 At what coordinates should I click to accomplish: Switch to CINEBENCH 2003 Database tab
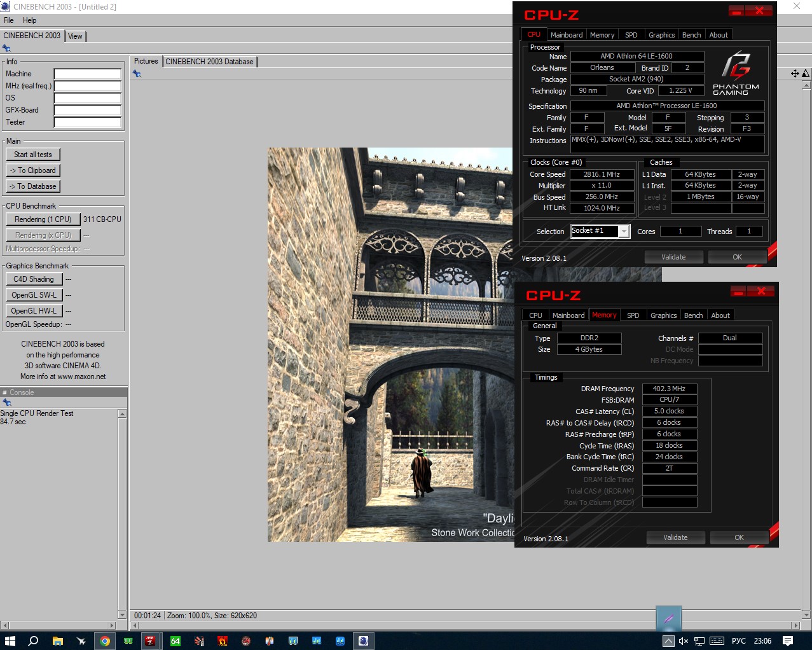tap(209, 62)
